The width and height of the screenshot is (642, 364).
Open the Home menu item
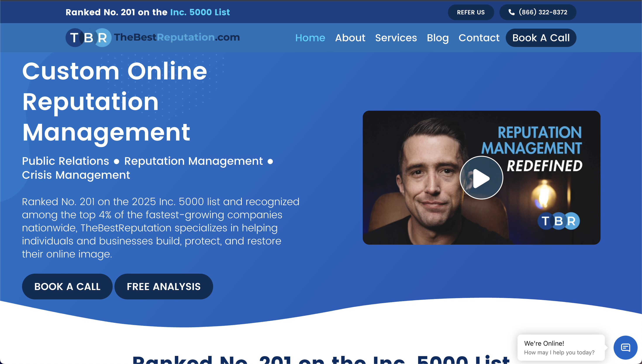click(x=310, y=38)
